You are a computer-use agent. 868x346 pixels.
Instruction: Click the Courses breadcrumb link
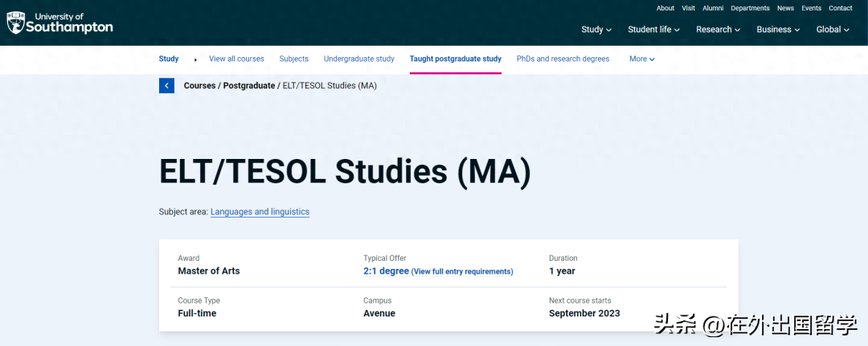pyautogui.click(x=199, y=85)
